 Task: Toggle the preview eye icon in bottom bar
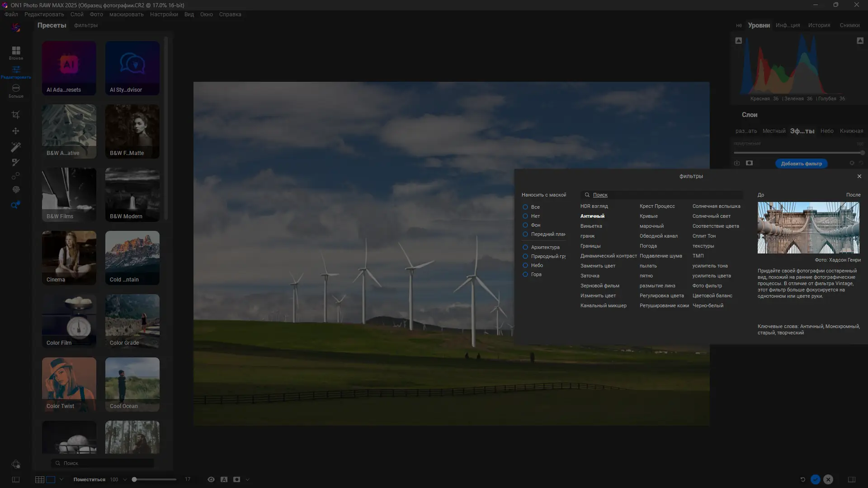pos(211,479)
